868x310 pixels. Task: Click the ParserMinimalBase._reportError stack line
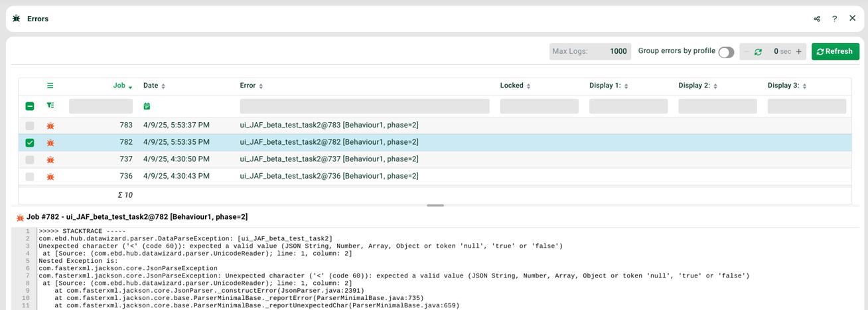point(239,298)
